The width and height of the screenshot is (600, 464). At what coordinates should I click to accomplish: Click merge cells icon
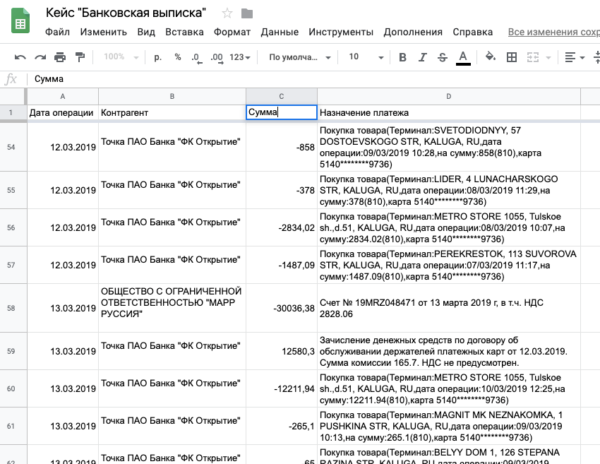pos(533,57)
